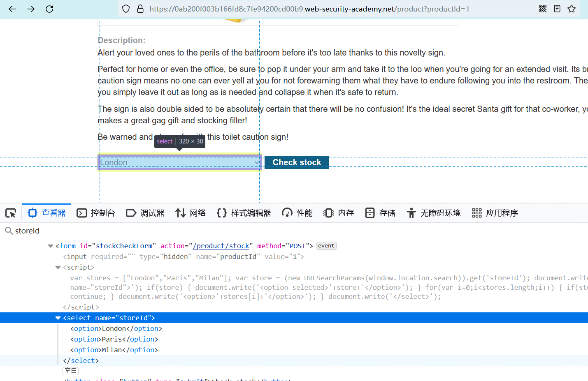Select the Paris option node

point(114,339)
